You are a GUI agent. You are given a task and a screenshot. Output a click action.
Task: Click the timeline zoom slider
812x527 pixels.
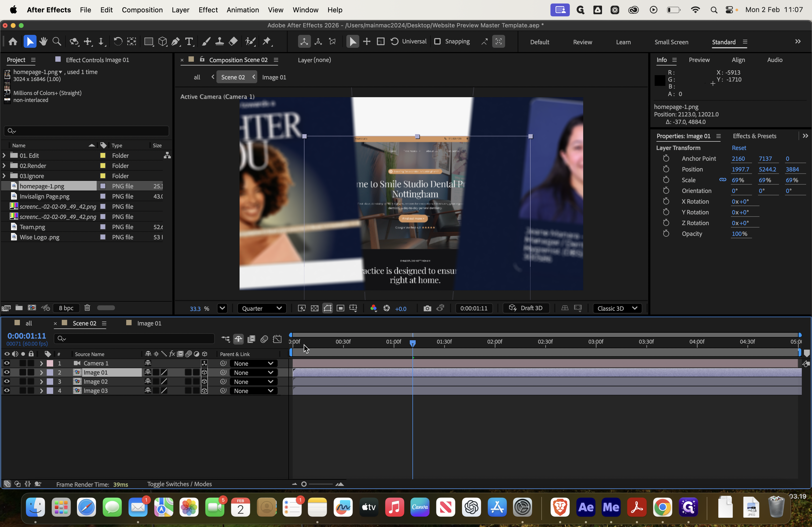point(304,484)
